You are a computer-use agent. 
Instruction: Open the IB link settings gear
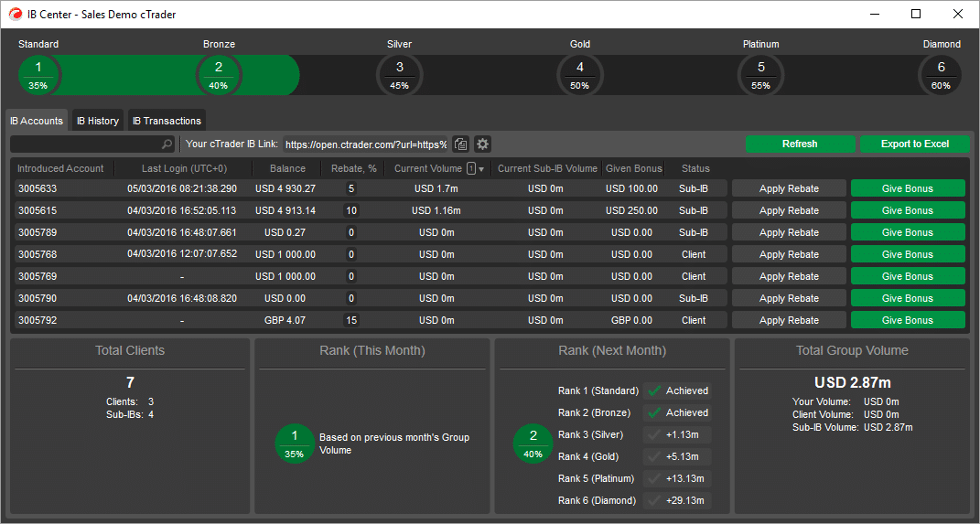pyautogui.click(x=483, y=144)
